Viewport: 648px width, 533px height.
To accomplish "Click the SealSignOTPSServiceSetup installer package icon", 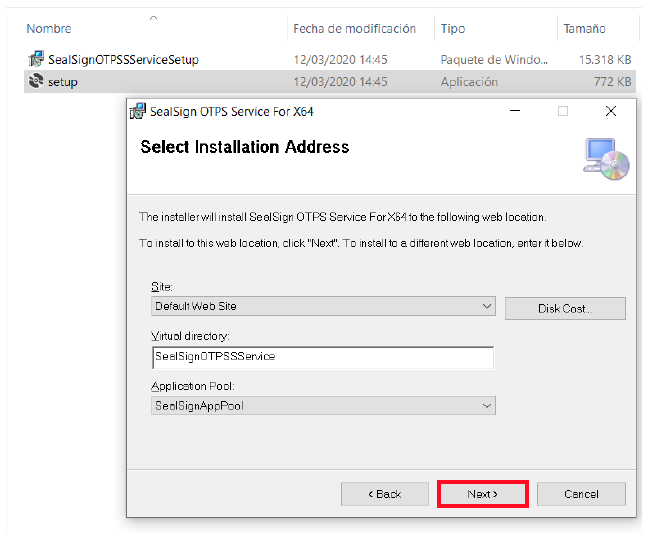I will (36, 59).
